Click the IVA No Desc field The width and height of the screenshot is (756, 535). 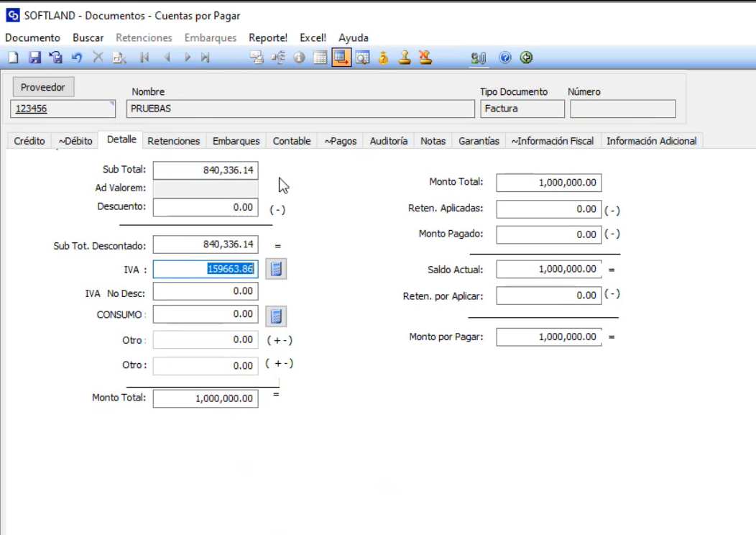click(x=206, y=291)
